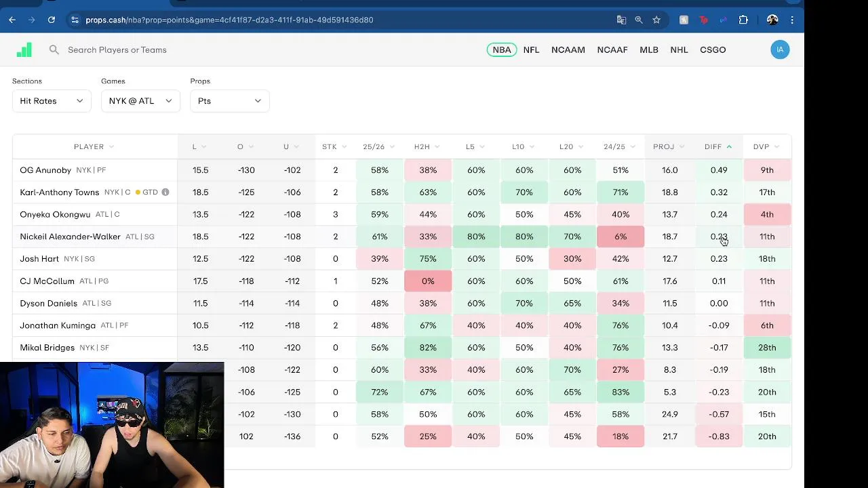Switch to the NHL tab

(x=679, y=49)
